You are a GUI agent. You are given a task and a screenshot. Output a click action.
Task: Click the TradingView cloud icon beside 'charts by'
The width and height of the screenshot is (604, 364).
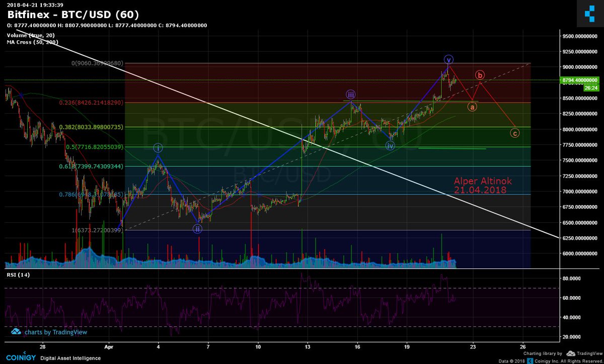(x=16, y=332)
